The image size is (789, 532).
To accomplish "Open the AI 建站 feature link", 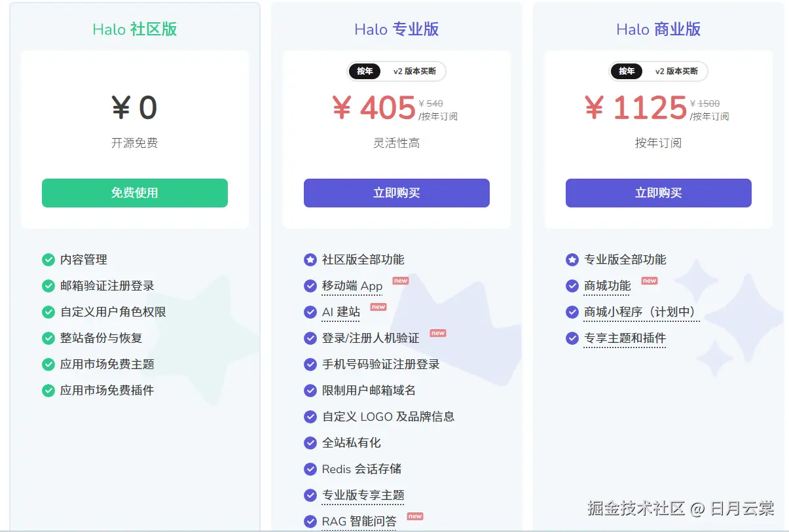I will pyautogui.click(x=340, y=312).
